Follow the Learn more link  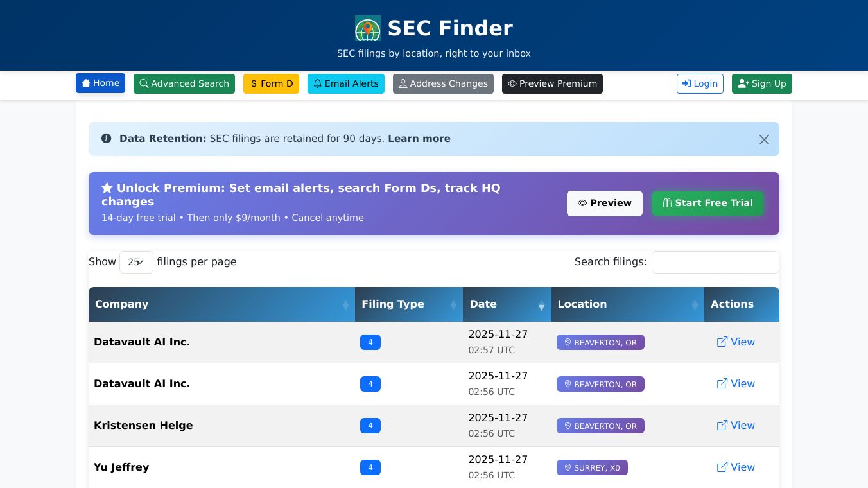pyautogui.click(x=419, y=139)
